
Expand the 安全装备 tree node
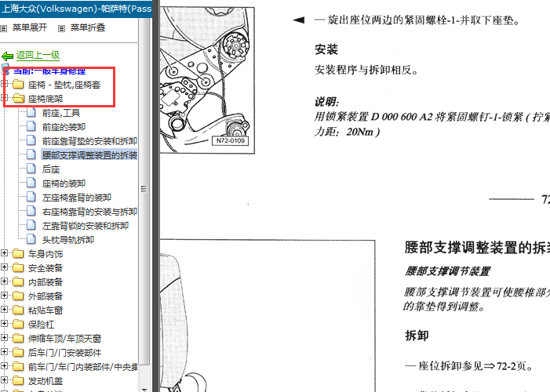[4, 267]
